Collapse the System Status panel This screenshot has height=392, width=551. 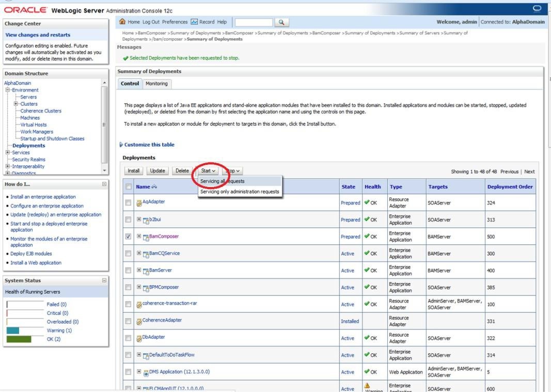click(x=104, y=280)
